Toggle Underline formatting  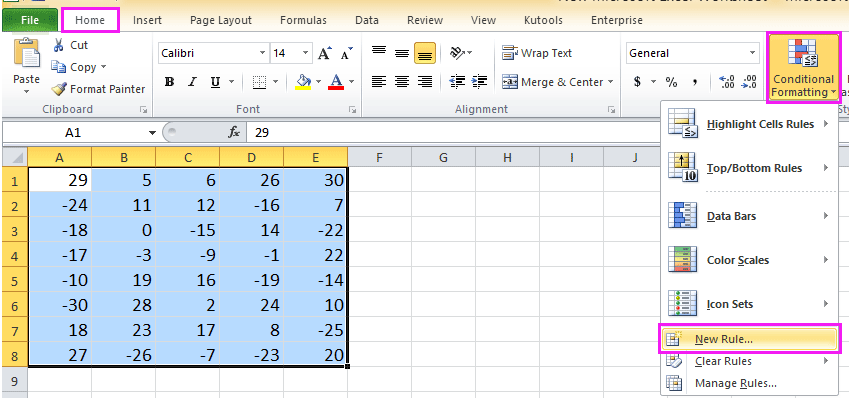coord(215,82)
